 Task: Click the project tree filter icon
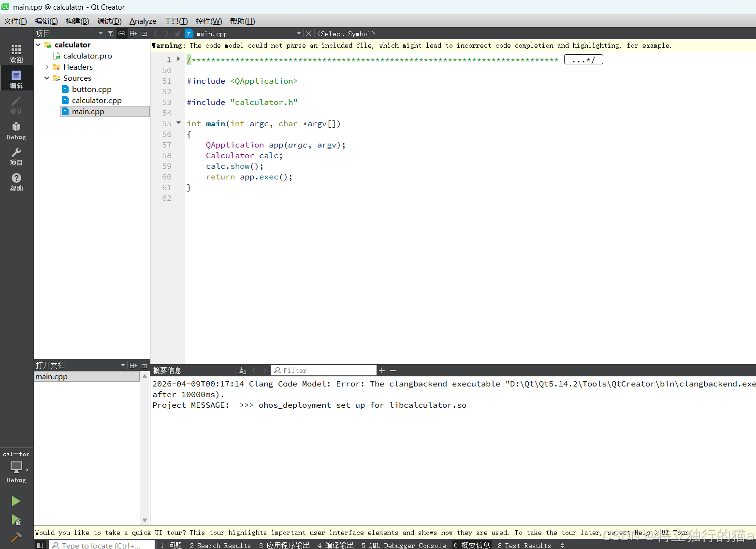coord(111,33)
